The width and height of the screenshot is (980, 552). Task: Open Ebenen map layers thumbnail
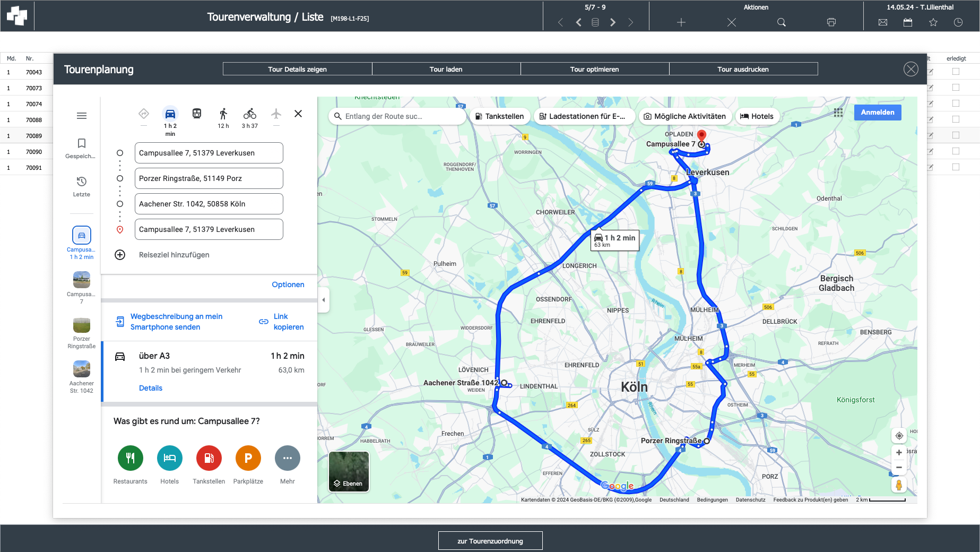coord(349,471)
